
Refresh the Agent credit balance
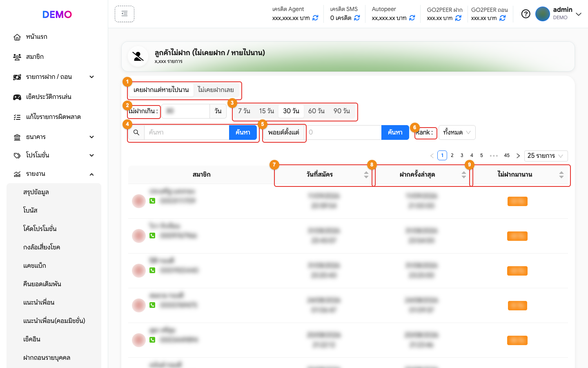(x=315, y=18)
